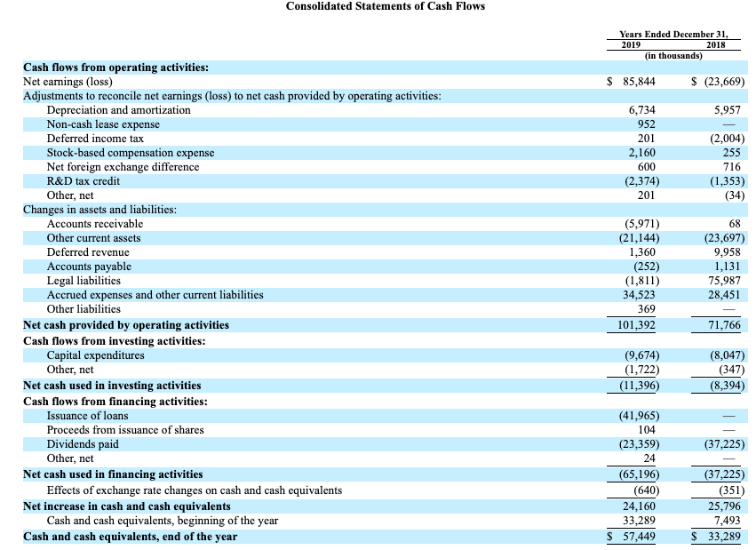Select 'Accrued expenses and other current liabilities'
Image resolution: width=756 pixels, height=550 pixels.
click(155, 295)
